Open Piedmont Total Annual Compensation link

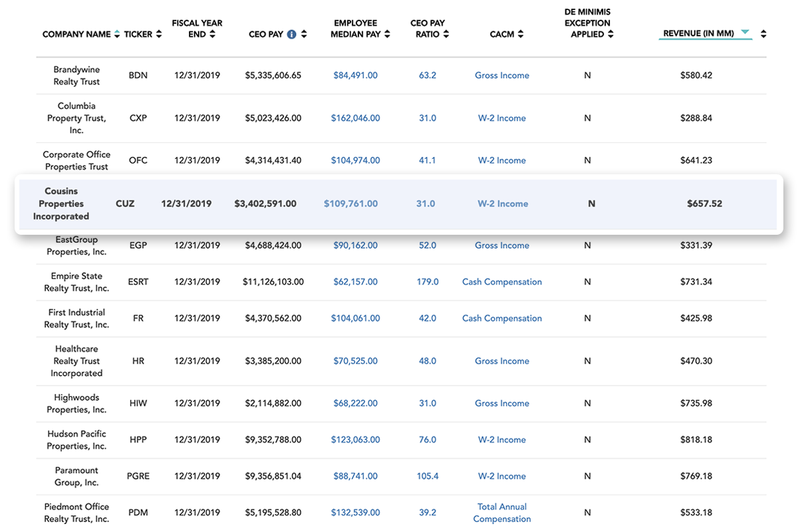[502, 513]
